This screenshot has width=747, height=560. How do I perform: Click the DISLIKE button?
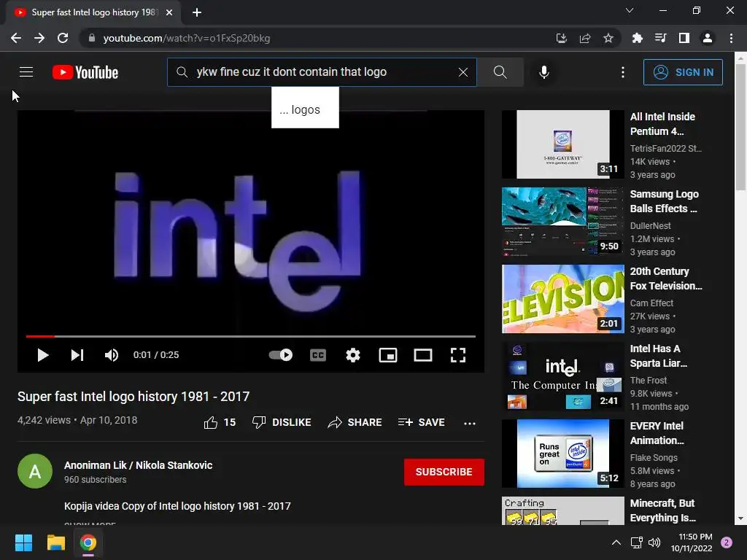pyautogui.click(x=282, y=422)
